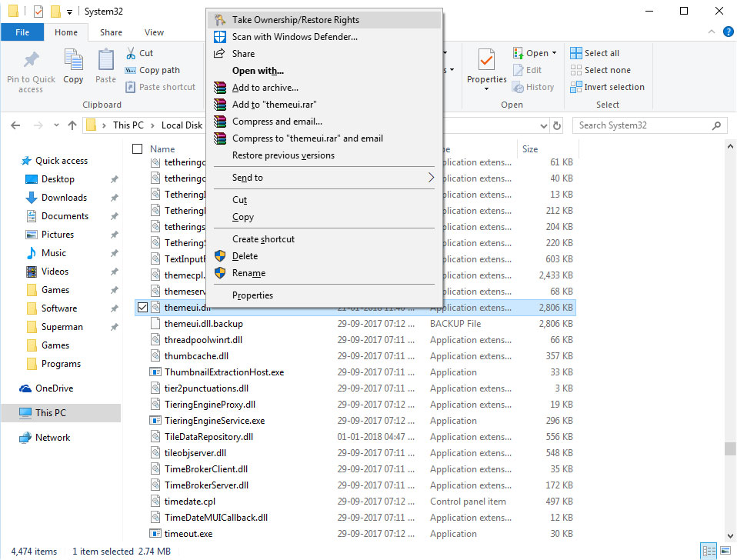The image size is (737, 560).
Task: Expand the ribbon Open dropdown arrow
Action: point(554,53)
